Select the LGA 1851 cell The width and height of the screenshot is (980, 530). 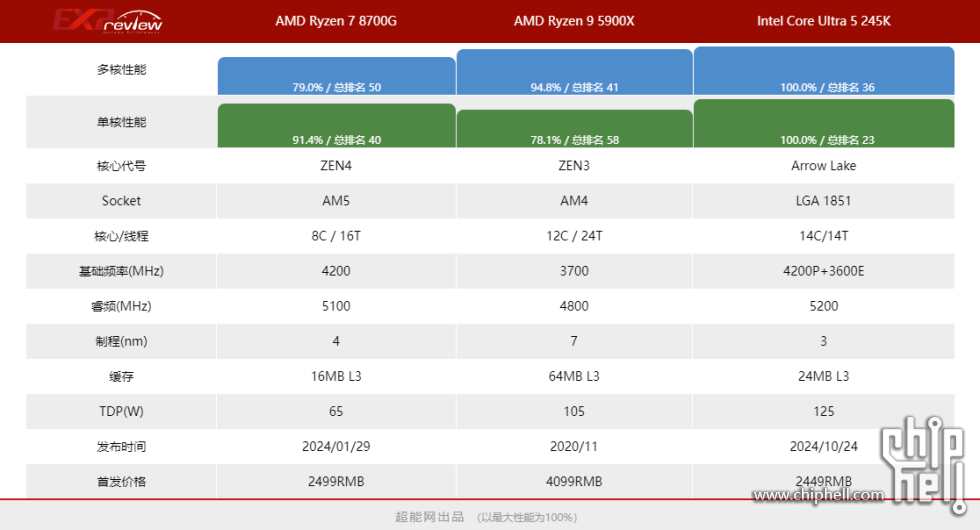coord(824,201)
